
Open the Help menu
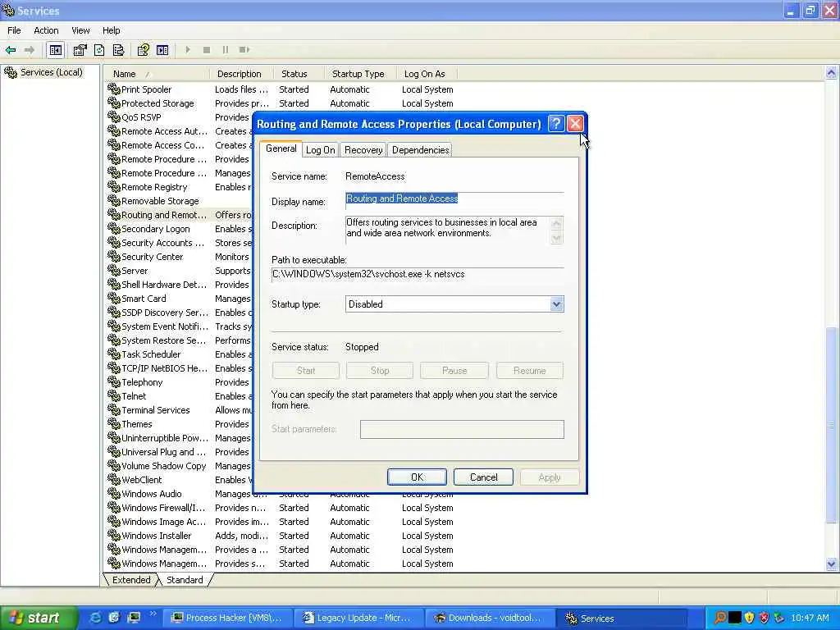tap(112, 30)
